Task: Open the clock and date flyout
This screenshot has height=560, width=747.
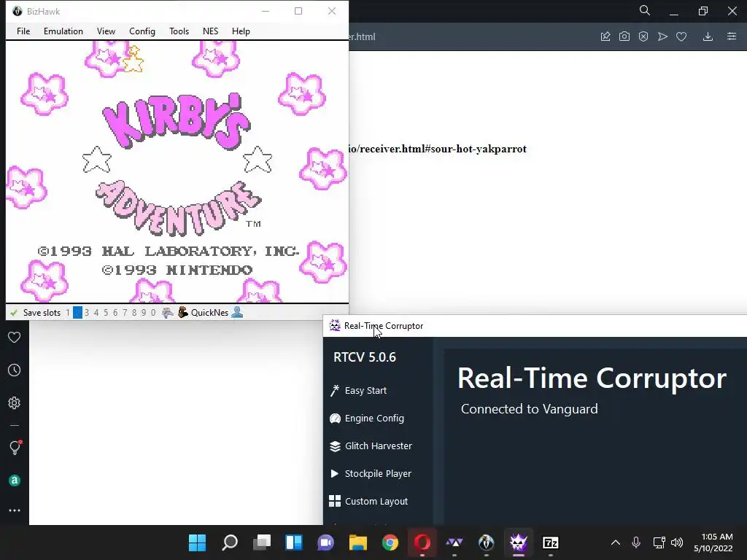Action: pos(713,542)
